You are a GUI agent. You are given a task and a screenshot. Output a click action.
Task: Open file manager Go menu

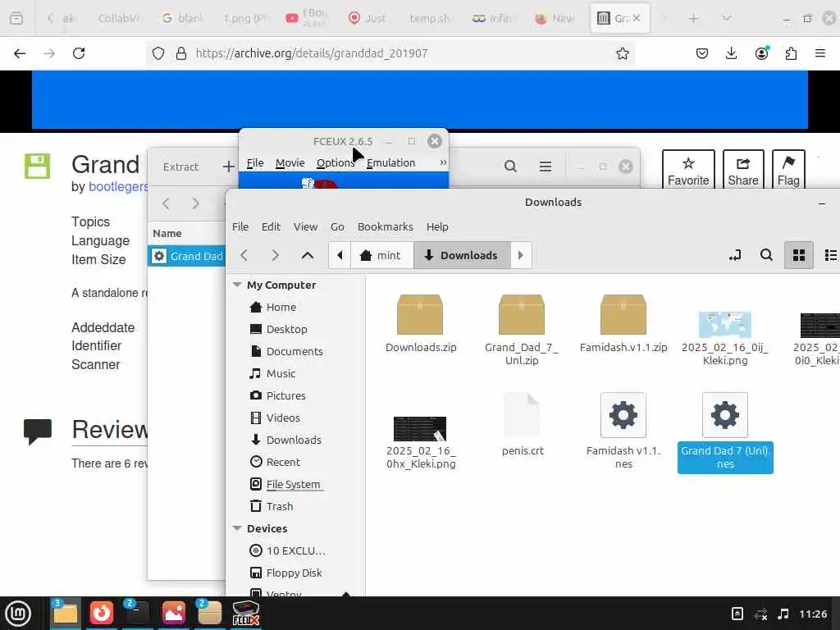point(337,226)
